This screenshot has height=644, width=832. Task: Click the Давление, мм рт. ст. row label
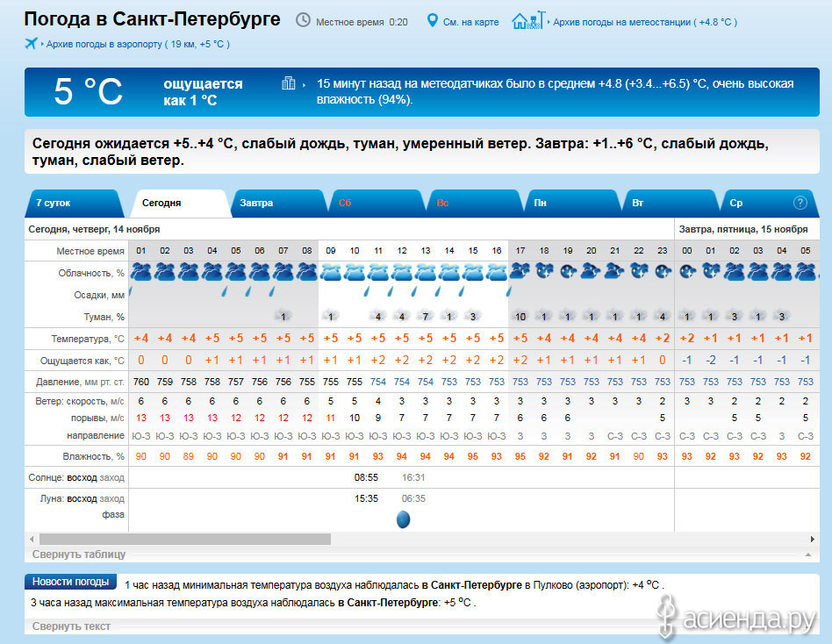[x=80, y=382]
